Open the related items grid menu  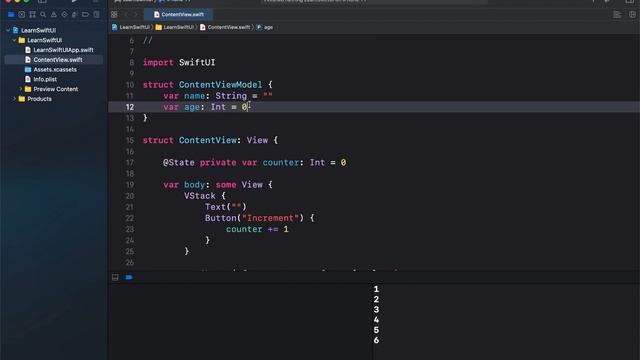pyautogui.click(x=114, y=15)
